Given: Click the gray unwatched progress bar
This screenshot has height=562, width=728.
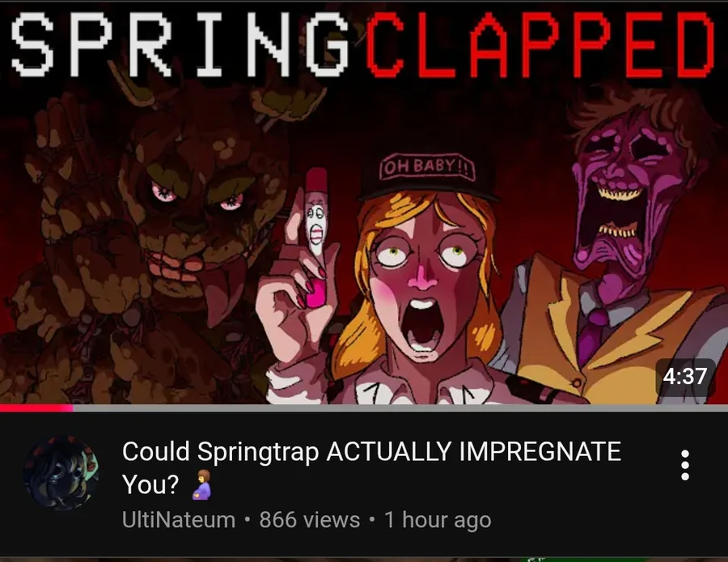Looking at the screenshot, I should coord(400,408).
